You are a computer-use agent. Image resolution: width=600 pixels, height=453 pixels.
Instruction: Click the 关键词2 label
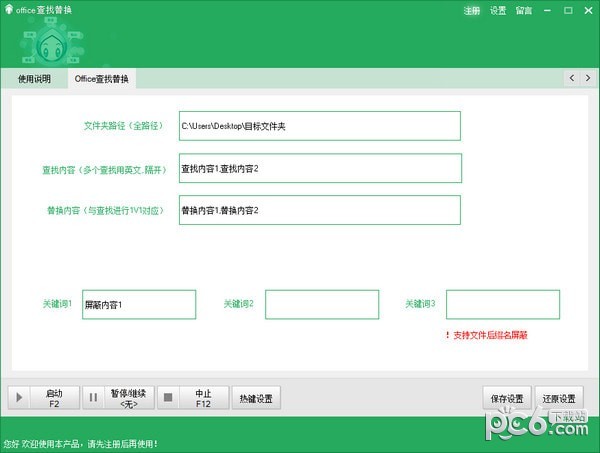(x=239, y=304)
